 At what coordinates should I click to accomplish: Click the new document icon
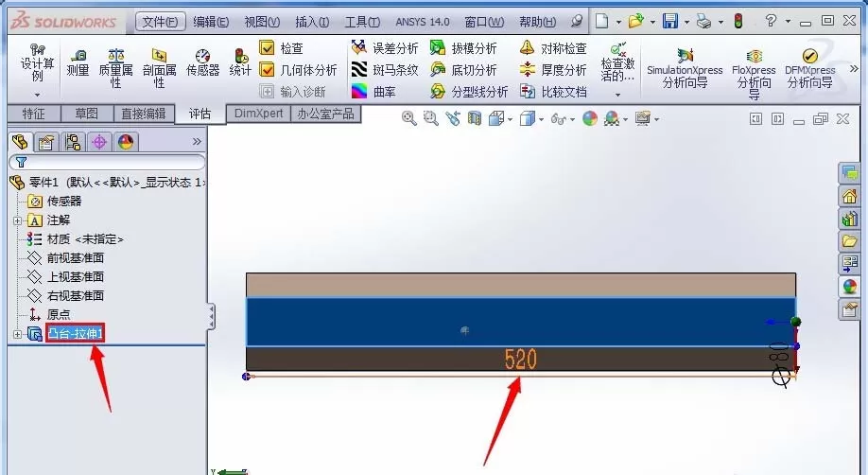point(601,21)
